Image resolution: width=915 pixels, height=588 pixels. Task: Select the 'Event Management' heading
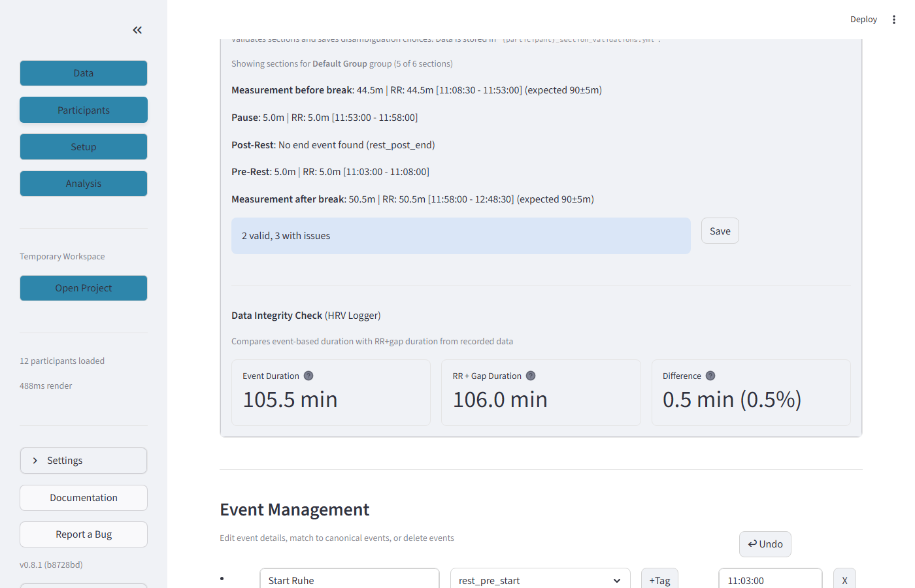click(x=295, y=510)
